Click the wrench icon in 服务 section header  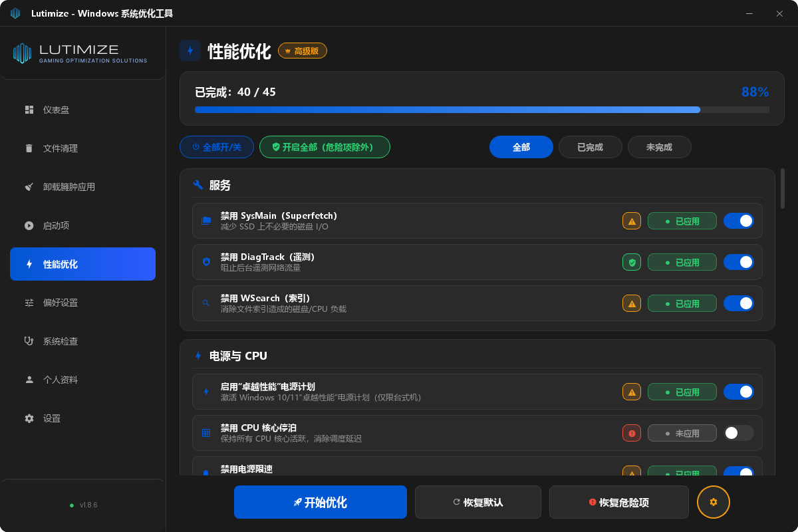tap(198, 185)
